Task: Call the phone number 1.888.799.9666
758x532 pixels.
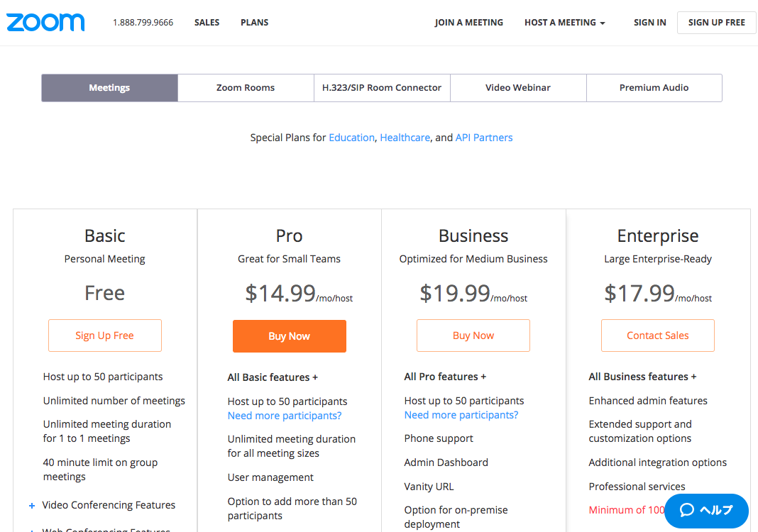Action: coord(143,23)
